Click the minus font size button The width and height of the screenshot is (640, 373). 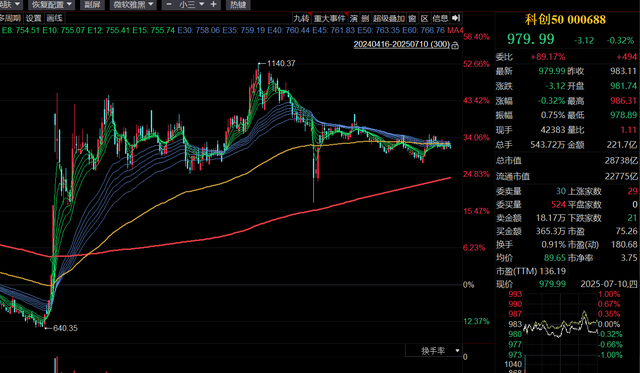(x=169, y=4)
